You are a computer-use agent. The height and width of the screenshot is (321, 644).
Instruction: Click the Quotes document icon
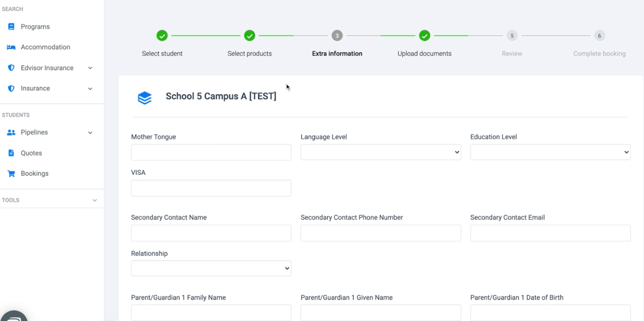pos(11,153)
